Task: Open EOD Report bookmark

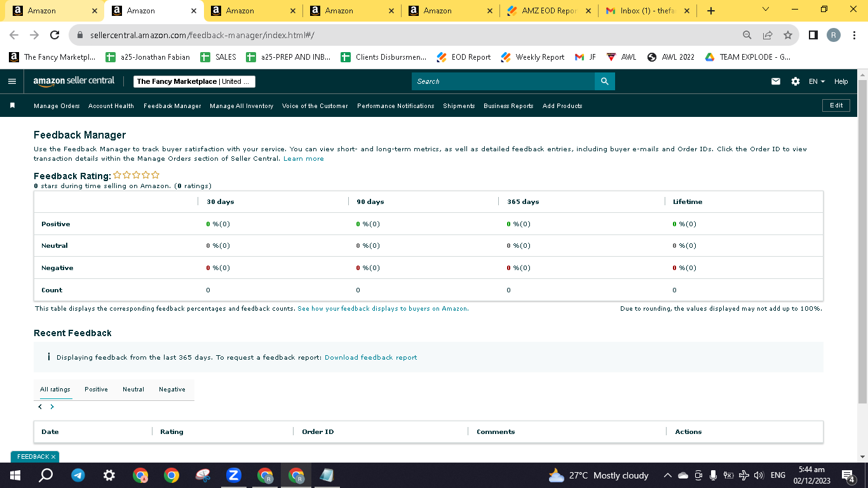Action: click(x=464, y=57)
